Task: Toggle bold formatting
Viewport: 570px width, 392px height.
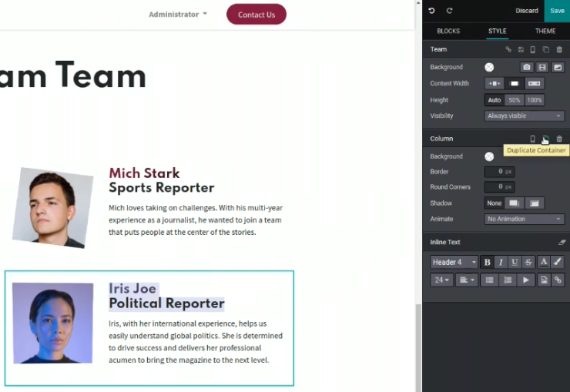Action: point(487,262)
